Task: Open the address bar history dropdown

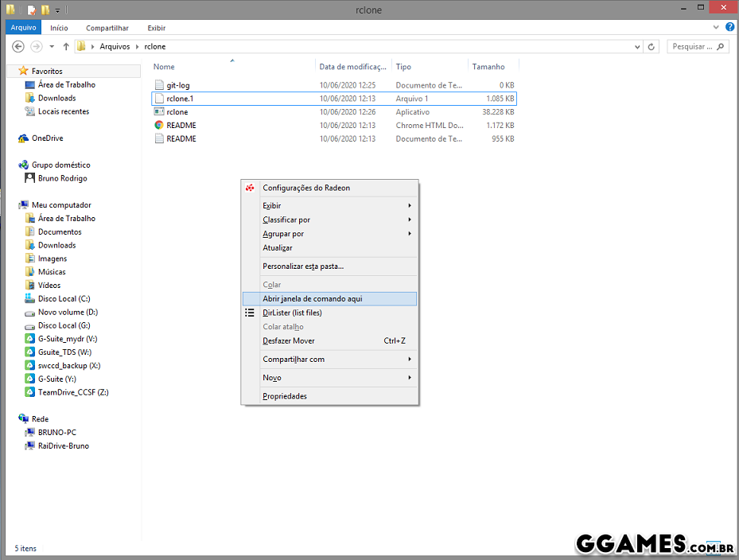Action: point(638,47)
